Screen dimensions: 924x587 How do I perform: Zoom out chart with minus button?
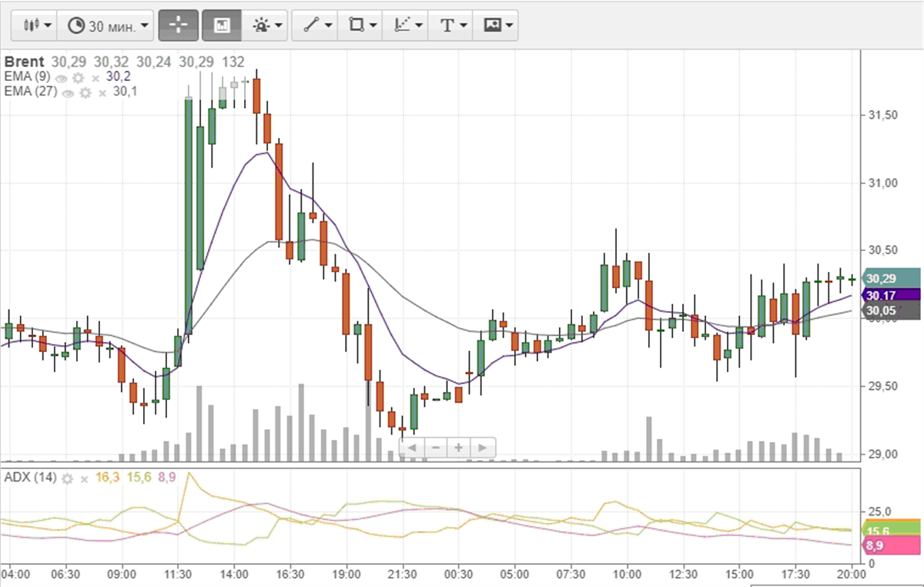tap(436, 448)
